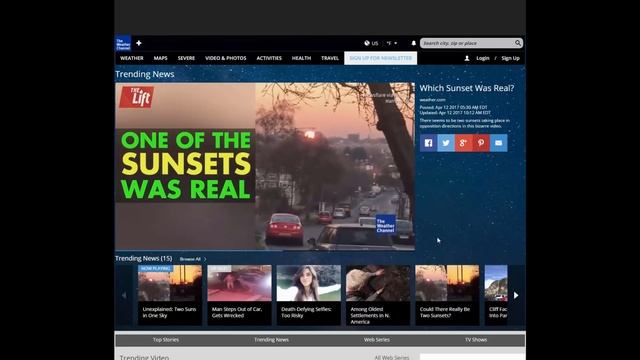Share the video on Pinterest
640x360 pixels.
tap(481, 143)
